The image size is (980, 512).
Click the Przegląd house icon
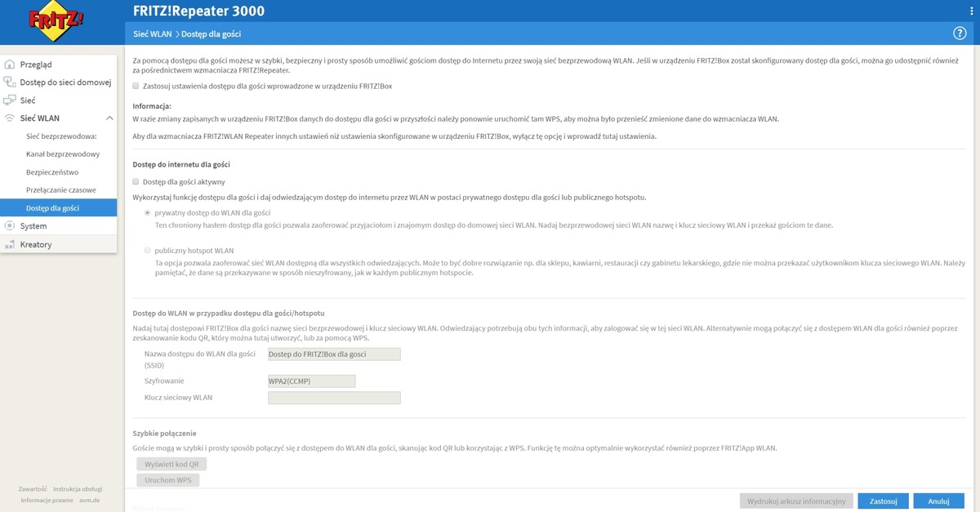[x=10, y=64]
